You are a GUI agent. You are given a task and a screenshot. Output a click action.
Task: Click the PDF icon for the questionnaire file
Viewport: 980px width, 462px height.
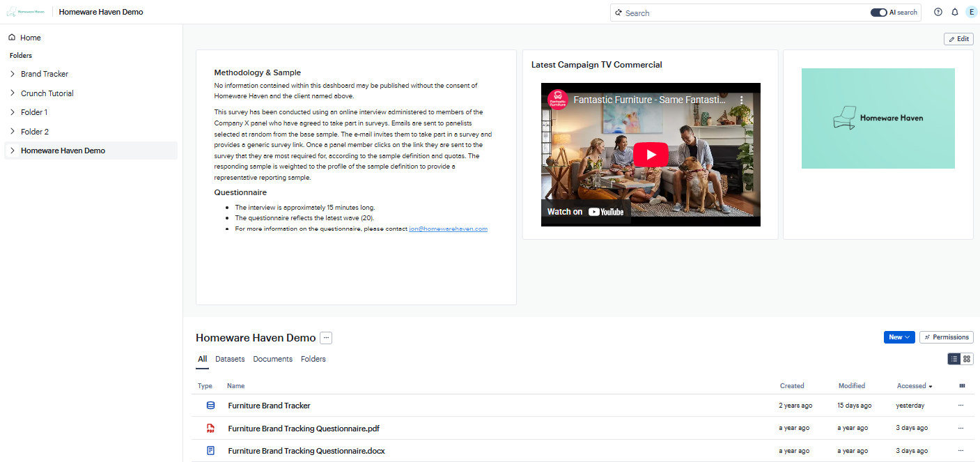click(x=210, y=428)
